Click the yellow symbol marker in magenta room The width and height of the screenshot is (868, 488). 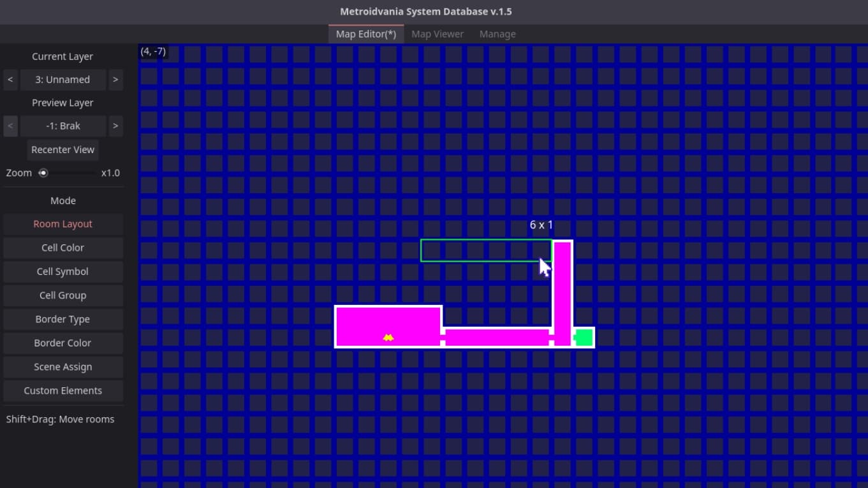388,337
